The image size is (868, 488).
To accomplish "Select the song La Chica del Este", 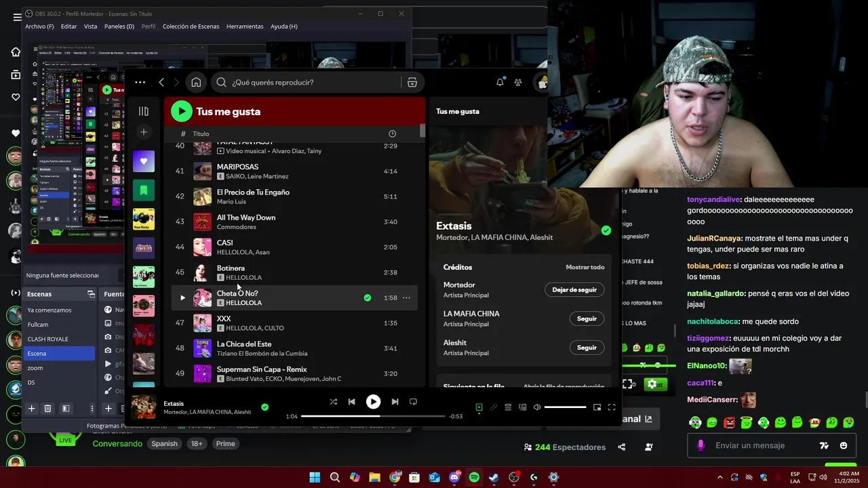I will tap(244, 344).
